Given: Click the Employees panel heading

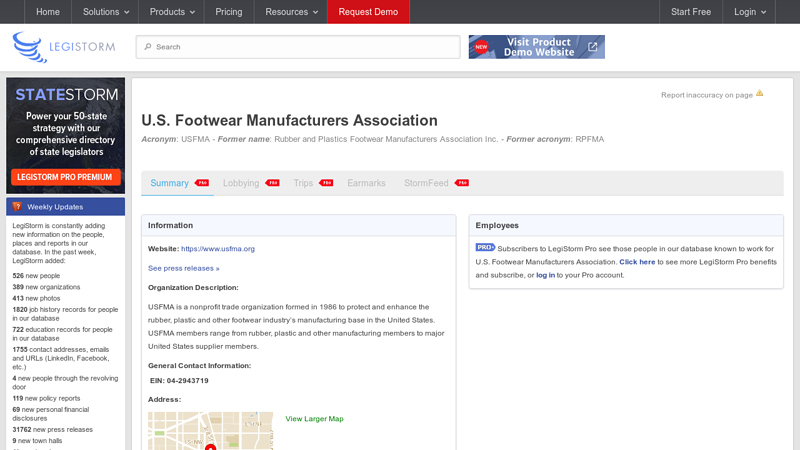Looking at the screenshot, I should click(497, 225).
